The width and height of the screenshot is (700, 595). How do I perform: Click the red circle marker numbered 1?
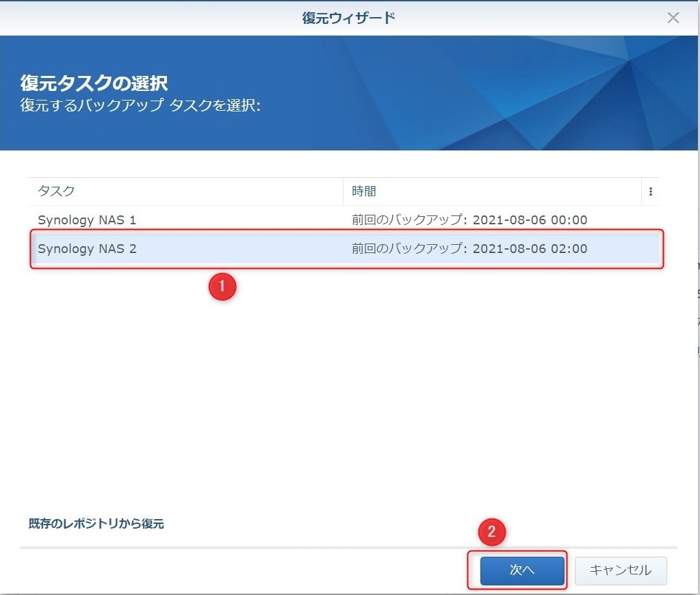pos(222,287)
